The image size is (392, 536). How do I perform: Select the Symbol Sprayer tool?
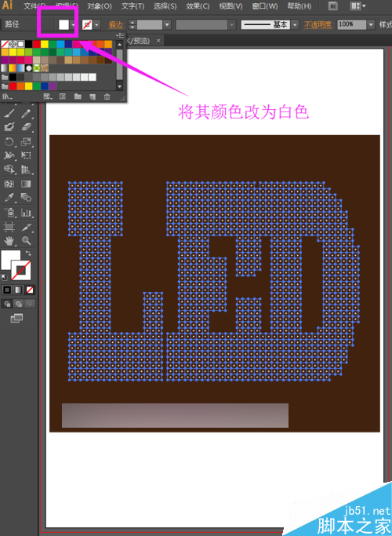click(9, 213)
